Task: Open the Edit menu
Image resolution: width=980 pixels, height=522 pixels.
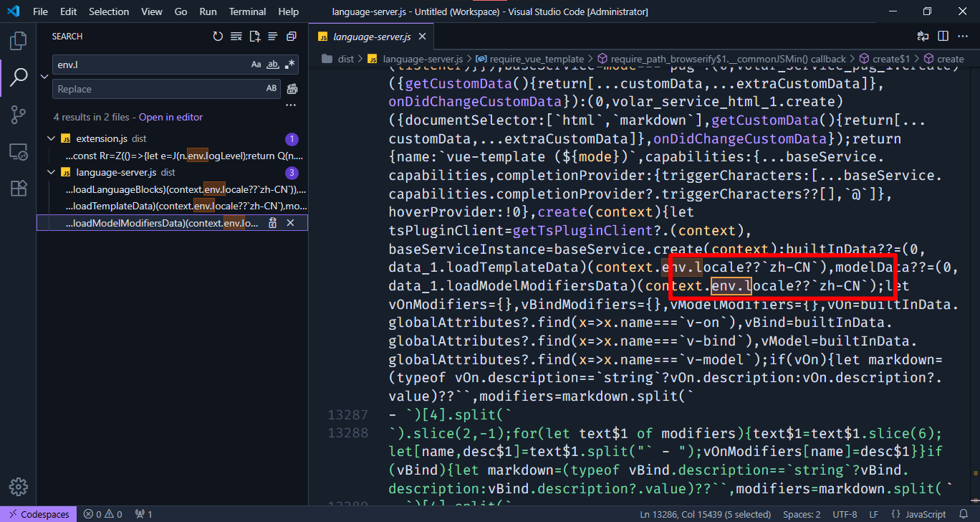Action: (x=68, y=11)
